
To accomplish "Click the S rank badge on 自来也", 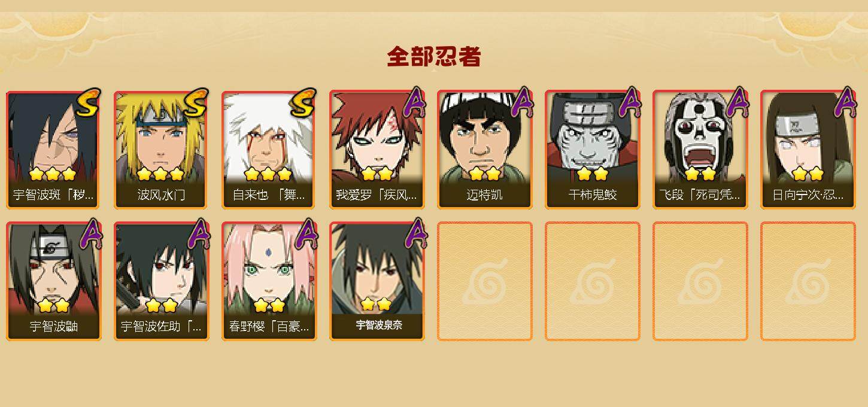I will point(304,103).
